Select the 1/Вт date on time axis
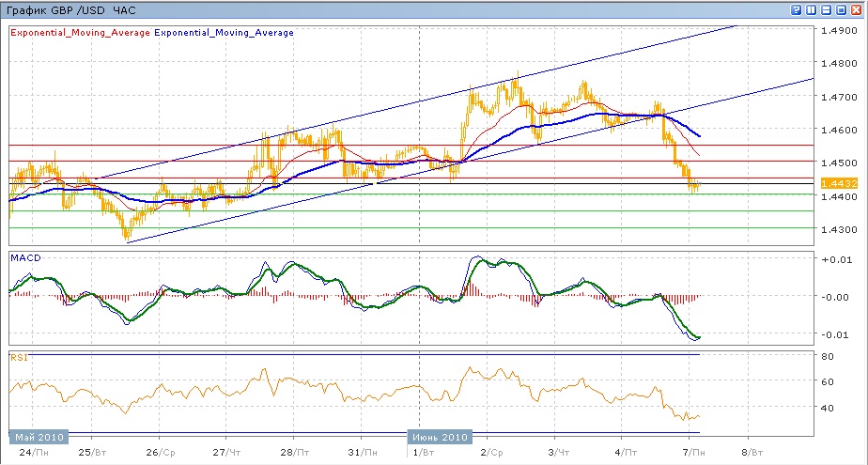This screenshot has width=868, height=465. pyautogui.click(x=424, y=453)
